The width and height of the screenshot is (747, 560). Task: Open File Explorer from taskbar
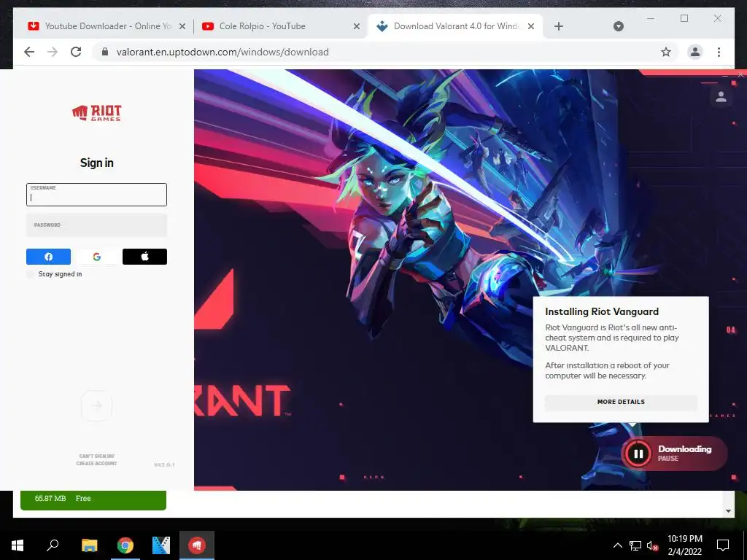coord(89,545)
